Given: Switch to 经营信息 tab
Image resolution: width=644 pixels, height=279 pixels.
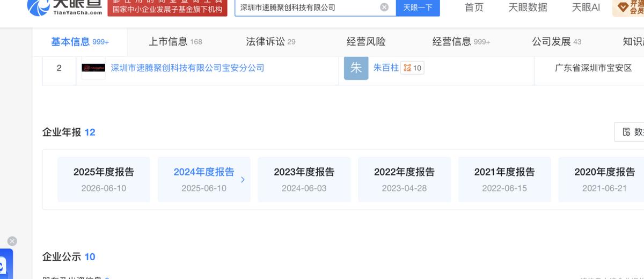Looking at the screenshot, I should click(x=461, y=42).
